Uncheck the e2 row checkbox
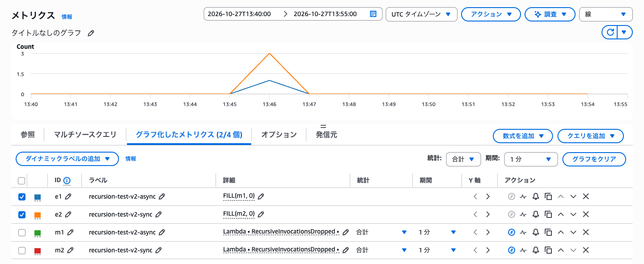 pyautogui.click(x=21, y=214)
